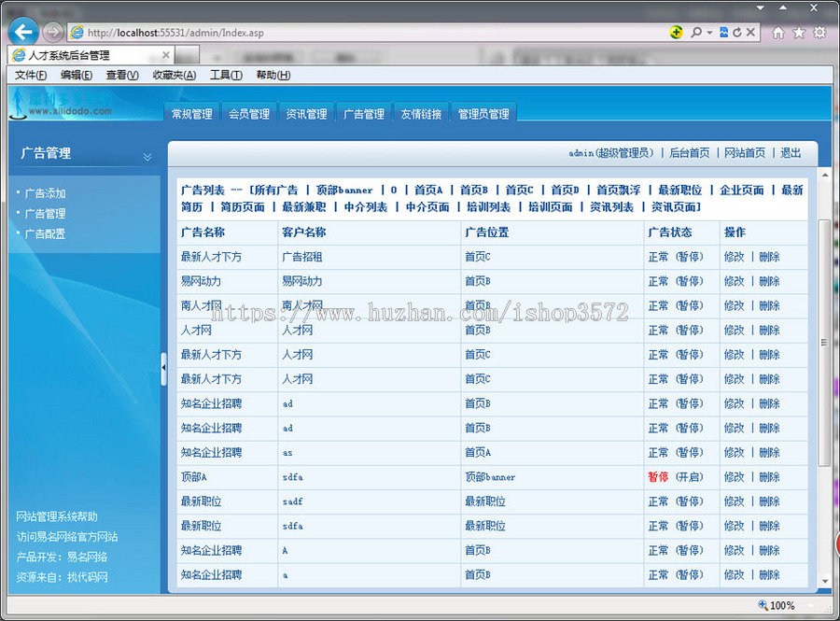840x621 pixels.
Task: Open the browser Home icon
Action: point(778,33)
